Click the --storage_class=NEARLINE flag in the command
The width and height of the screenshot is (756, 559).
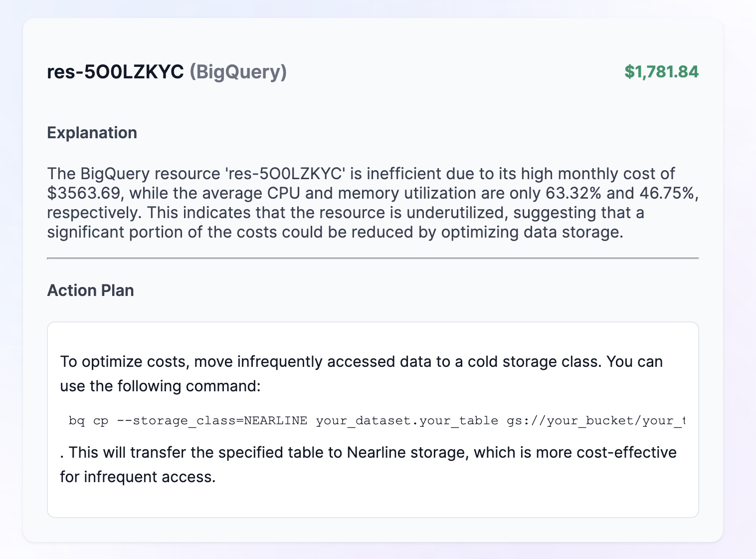[212, 421]
